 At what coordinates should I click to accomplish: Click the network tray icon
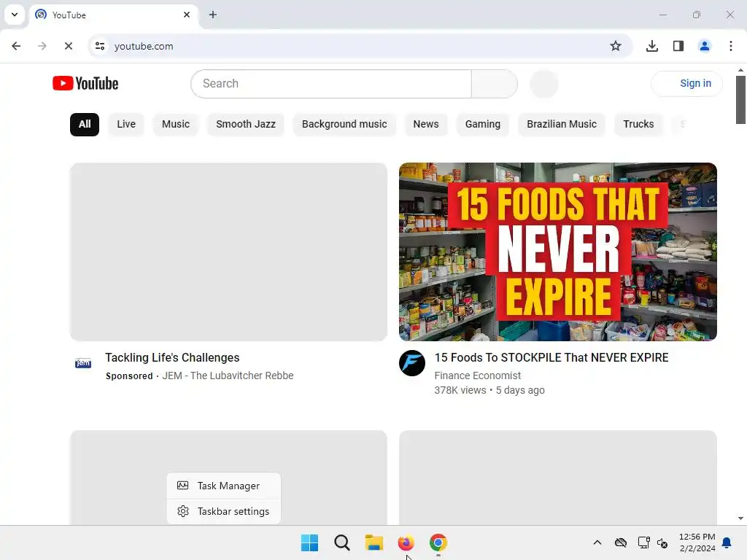pos(643,542)
